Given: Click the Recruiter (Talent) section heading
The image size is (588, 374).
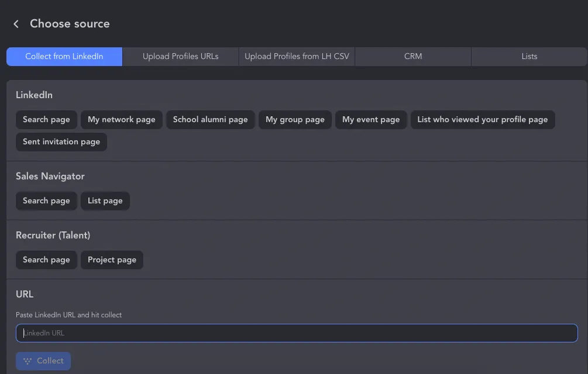Looking at the screenshot, I should (x=53, y=235).
